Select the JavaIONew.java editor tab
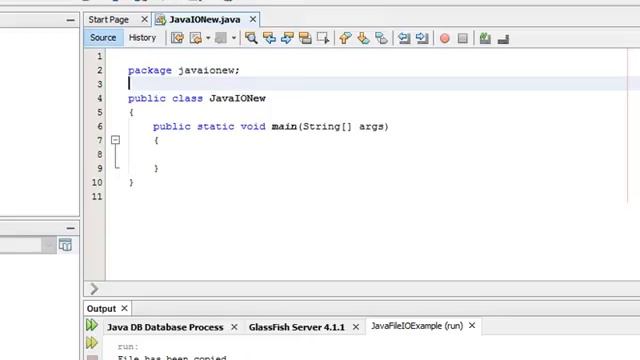 coord(204,20)
